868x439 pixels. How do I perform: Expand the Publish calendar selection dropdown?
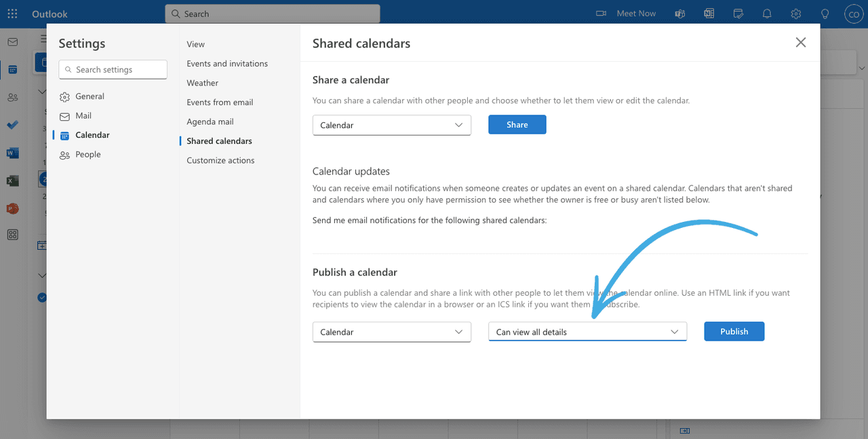click(x=391, y=332)
